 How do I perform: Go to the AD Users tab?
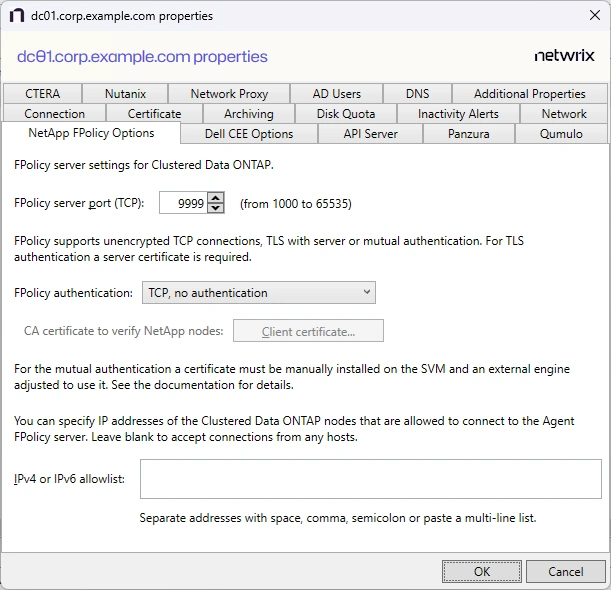click(x=337, y=94)
